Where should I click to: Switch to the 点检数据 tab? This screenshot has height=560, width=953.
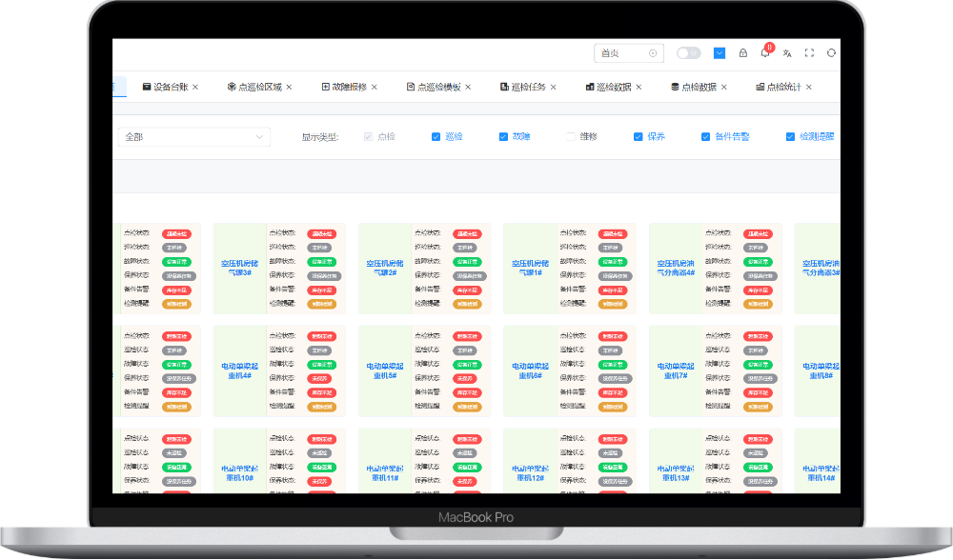pos(699,87)
